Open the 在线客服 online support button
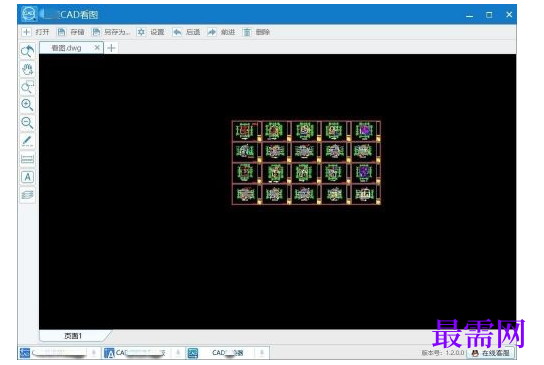The image size is (544, 365). tap(490, 353)
